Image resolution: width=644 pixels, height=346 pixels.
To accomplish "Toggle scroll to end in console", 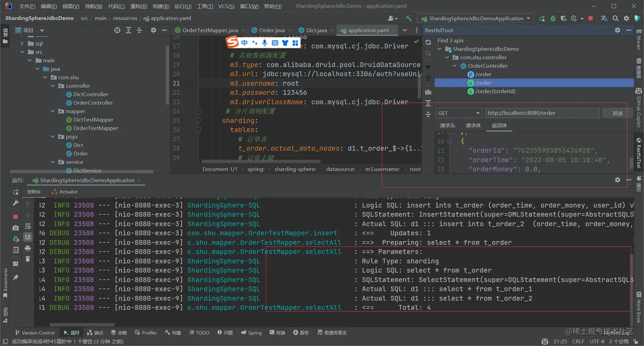I will tap(28, 237).
